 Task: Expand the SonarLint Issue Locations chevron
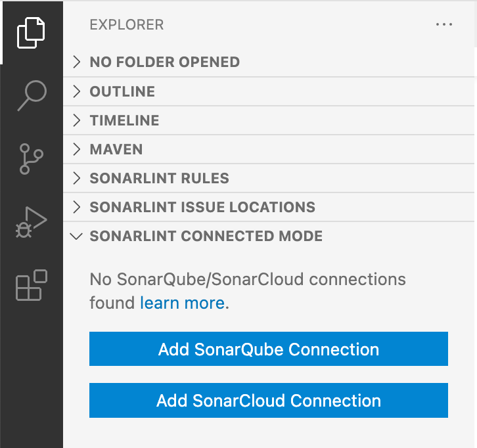(x=77, y=207)
